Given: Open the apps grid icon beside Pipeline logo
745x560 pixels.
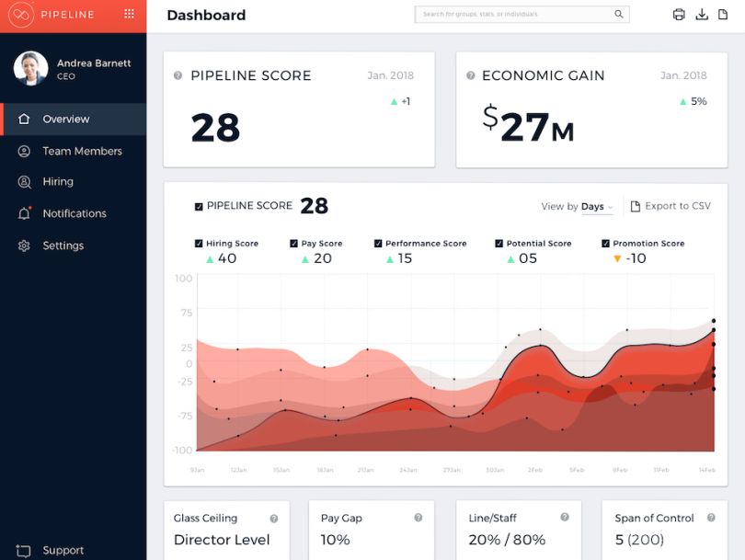Looking at the screenshot, I should pos(130,14).
